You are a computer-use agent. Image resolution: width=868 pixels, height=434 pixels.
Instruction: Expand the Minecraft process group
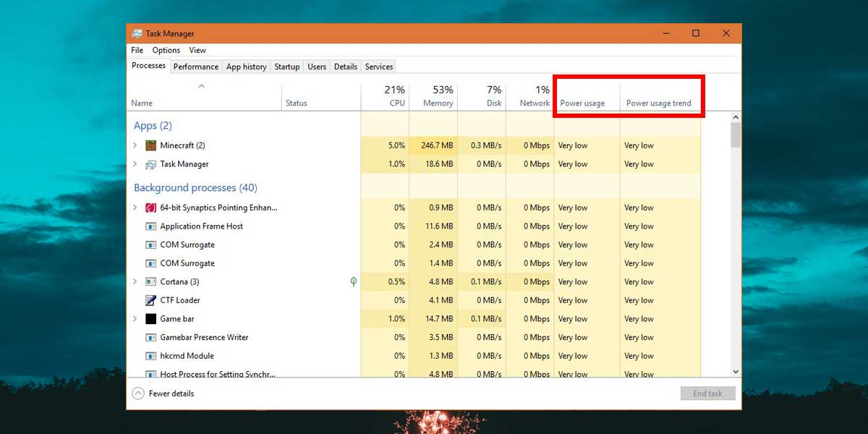point(135,145)
